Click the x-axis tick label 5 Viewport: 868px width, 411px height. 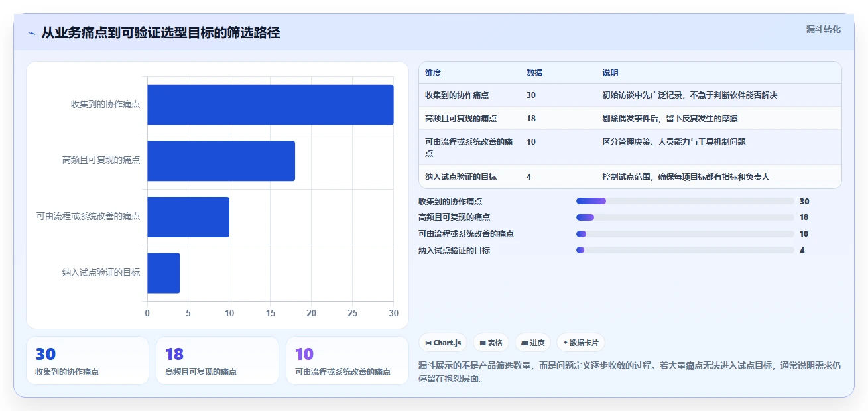188,313
